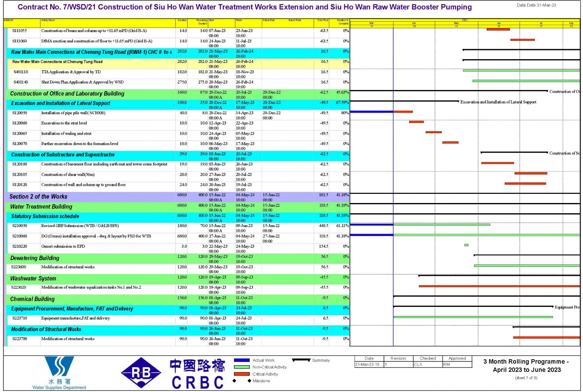
Task: Select activity 'Modification of washwater equalization tanks No.1 and No.2'
Action: (x=91, y=288)
